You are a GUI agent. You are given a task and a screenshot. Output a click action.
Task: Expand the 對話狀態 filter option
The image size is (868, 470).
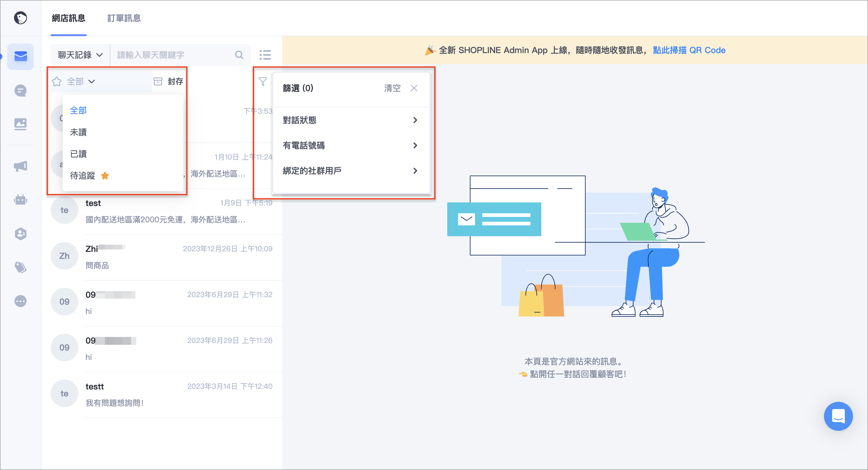(350, 120)
